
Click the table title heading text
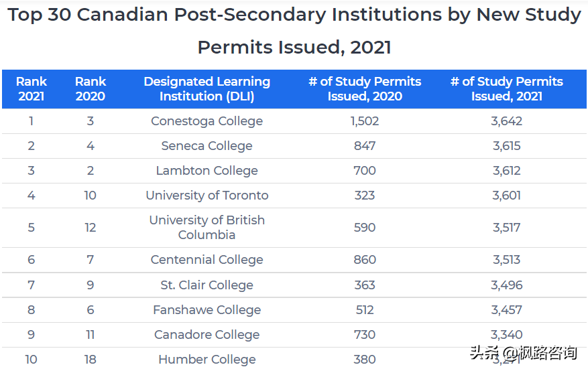(294, 31)
